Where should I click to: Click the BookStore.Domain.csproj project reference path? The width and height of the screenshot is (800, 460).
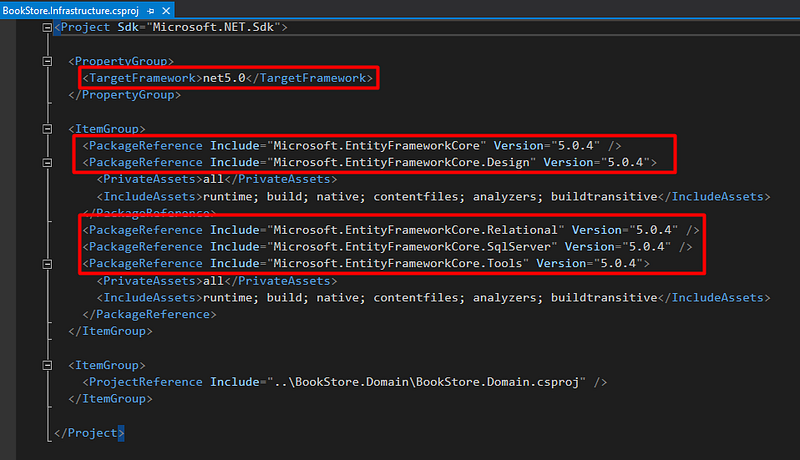(426, 382)
